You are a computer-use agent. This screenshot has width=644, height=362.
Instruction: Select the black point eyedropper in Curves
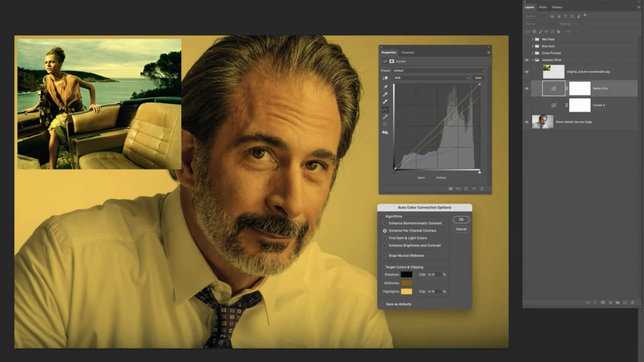[x=385, y=86]
